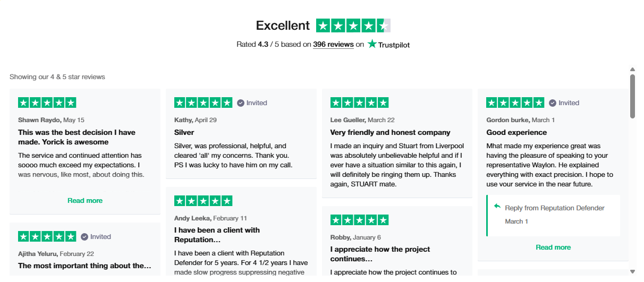Expand Gordon burke's review with Read more
The height and width of the screenshot is (282, 644).
tap(553, 247)
